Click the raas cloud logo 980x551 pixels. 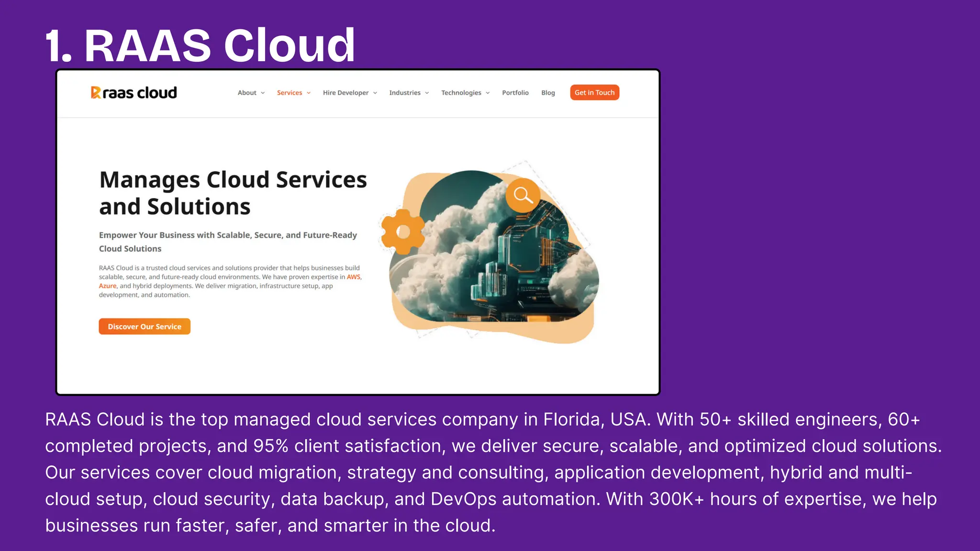[134, 92]
